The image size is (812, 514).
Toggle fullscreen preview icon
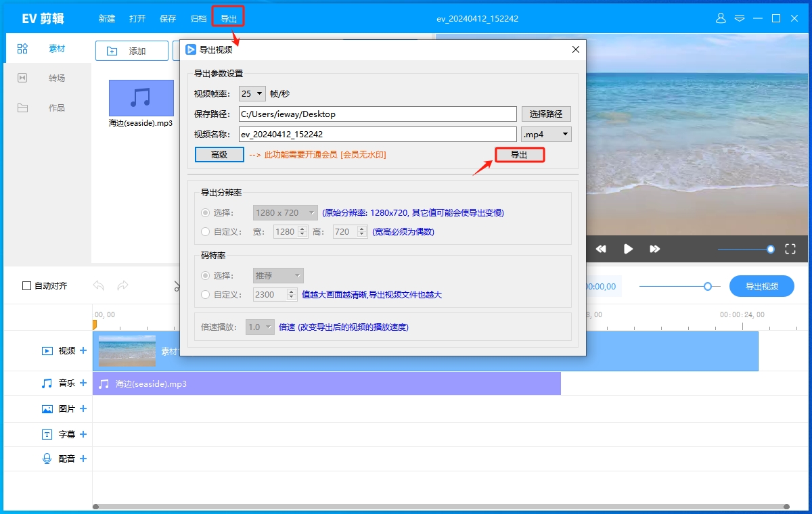tap(790, 249)
